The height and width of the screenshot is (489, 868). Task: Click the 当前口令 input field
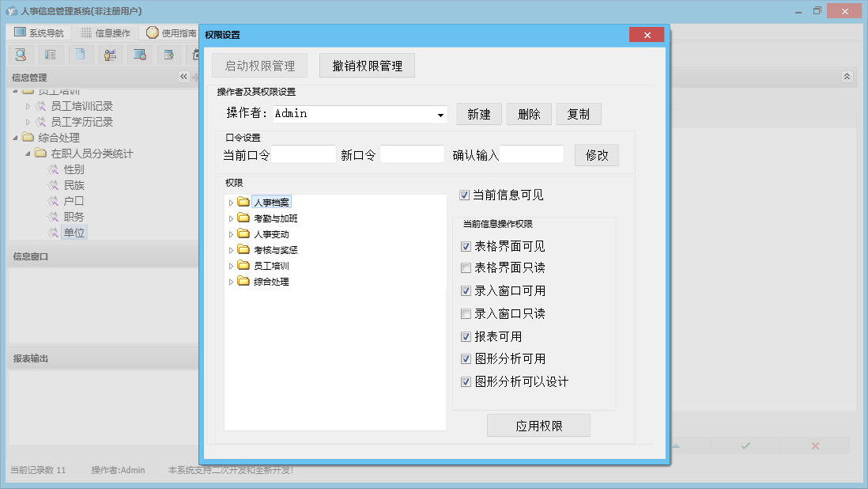(x=304, y=154)
